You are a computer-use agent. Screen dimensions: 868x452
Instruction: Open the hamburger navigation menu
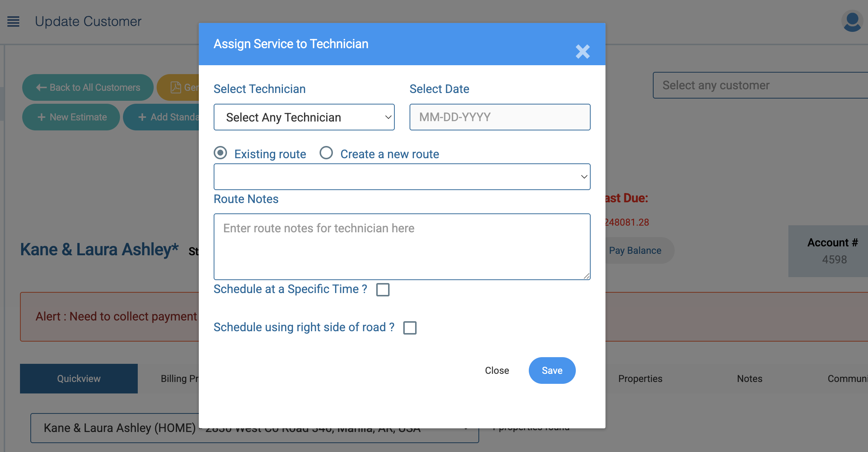(x=13, y=21)
